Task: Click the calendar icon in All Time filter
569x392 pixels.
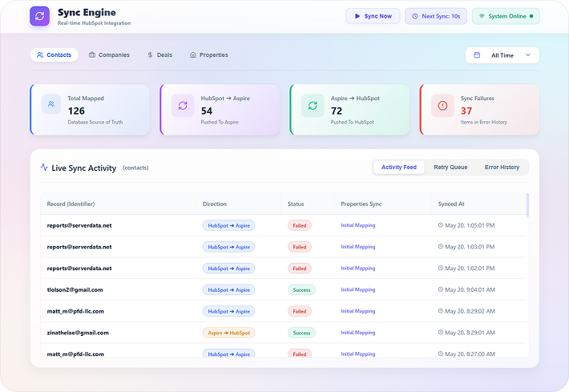Action: 477,55
